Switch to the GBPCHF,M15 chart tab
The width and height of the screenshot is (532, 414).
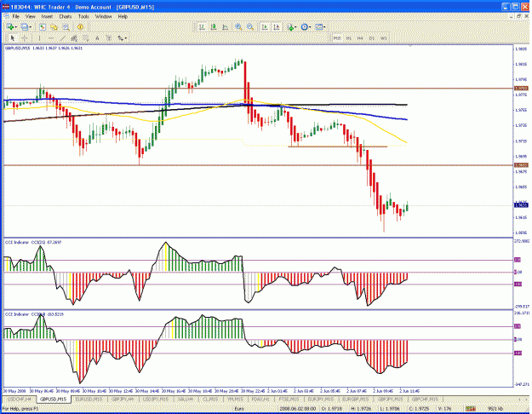425,399
